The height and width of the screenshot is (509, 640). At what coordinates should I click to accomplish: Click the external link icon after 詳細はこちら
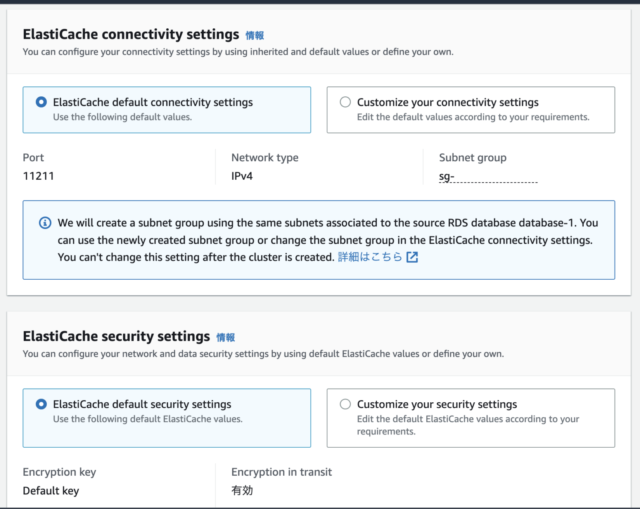[x=412, y=257]
